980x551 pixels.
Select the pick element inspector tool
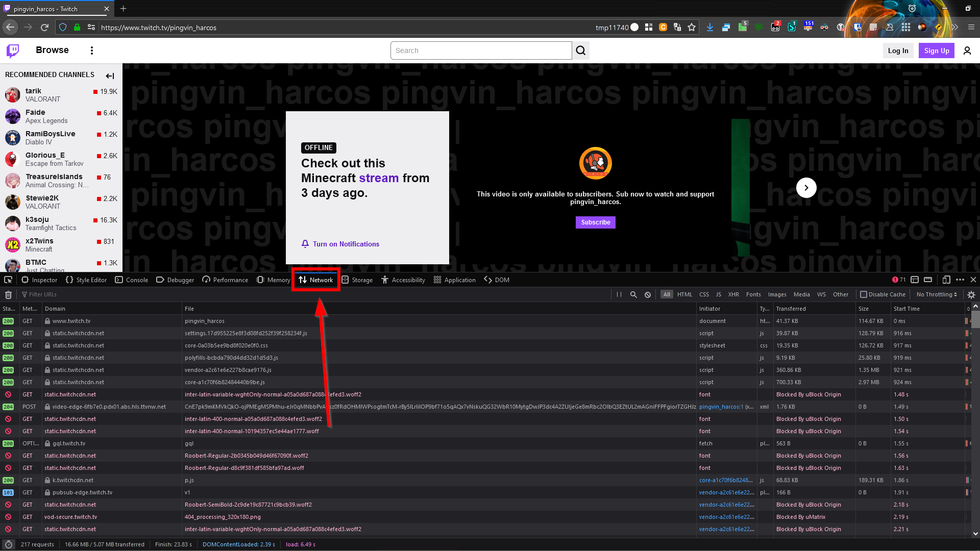coord(8,280)
